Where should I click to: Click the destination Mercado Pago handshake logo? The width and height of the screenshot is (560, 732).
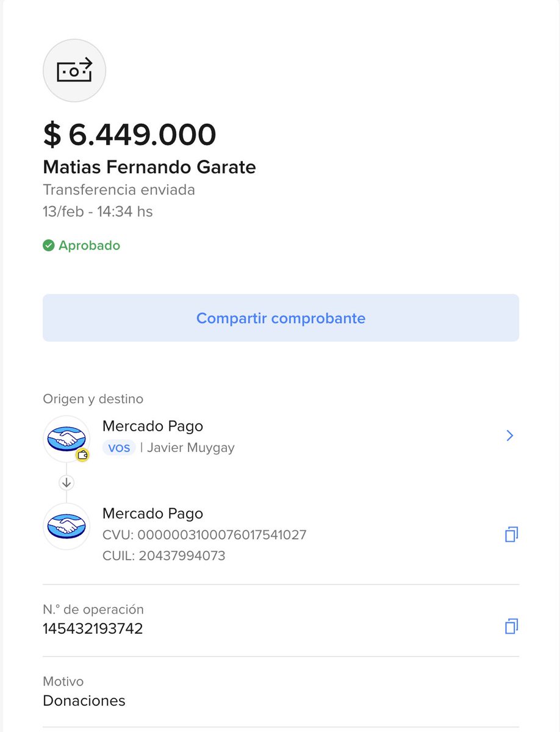tap(66, 526)
